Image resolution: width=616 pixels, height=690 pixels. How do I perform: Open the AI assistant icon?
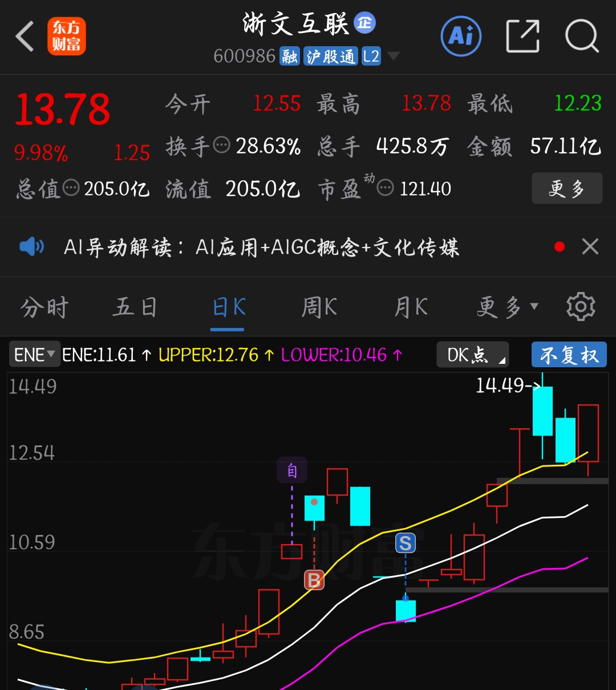coord(461,36)
